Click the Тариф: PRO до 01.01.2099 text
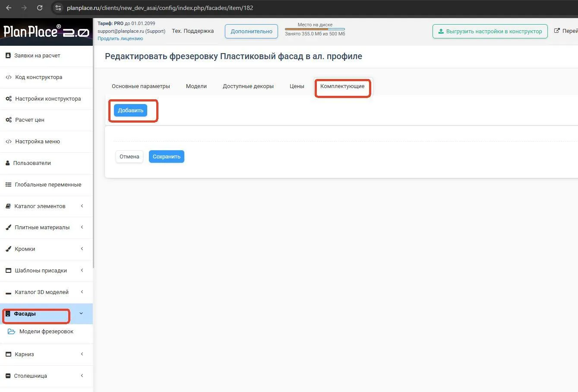 tap(126, 23)
